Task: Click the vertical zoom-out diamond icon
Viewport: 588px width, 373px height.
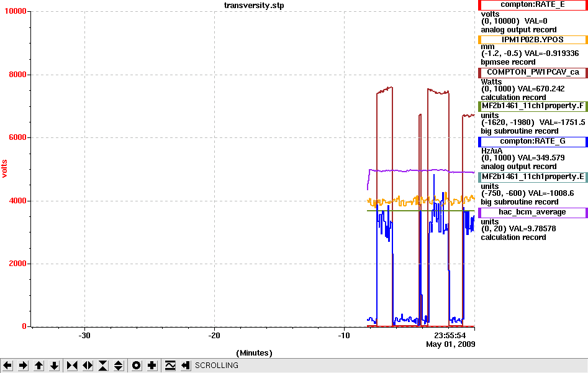Action: coord(119,366)
